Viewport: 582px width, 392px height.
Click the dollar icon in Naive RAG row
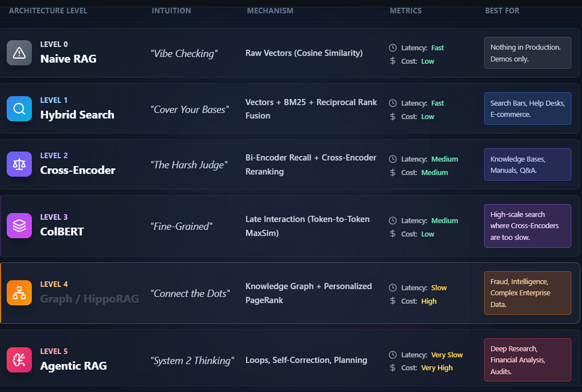pos(393,61)
